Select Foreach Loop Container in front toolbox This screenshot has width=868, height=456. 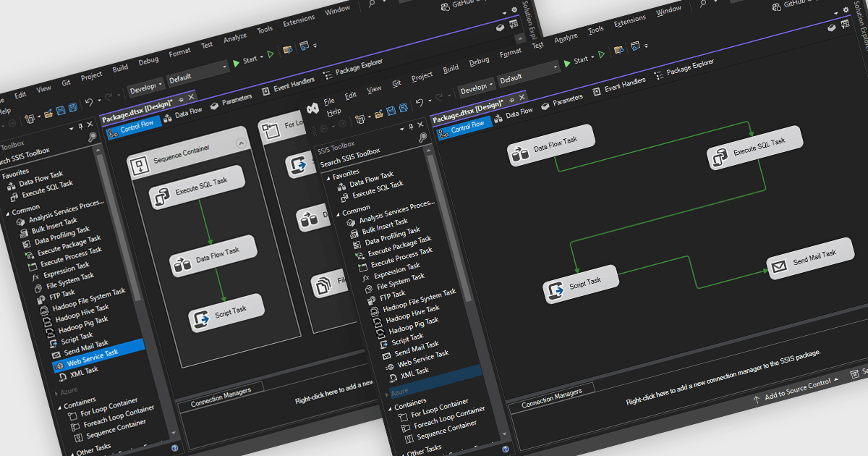(443, 416)
